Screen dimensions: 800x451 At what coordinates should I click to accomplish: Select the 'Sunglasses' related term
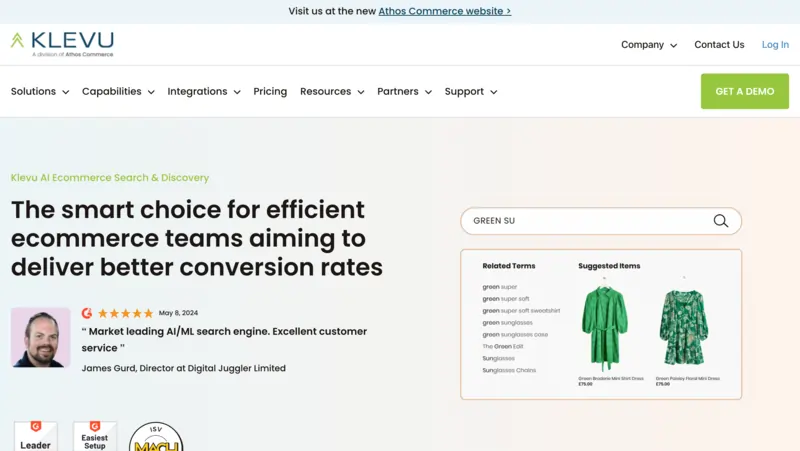click(x=498, y=359)
